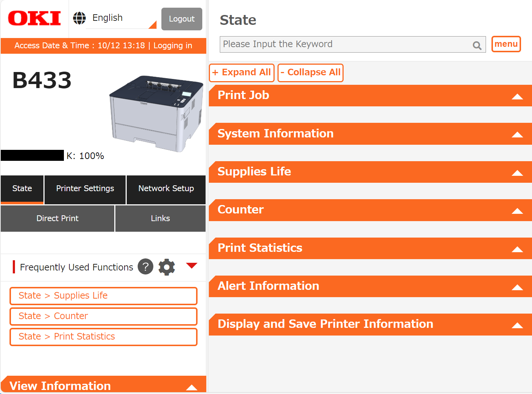Open the Network Setup tab

pyautogui.click(x=166, y=189)
